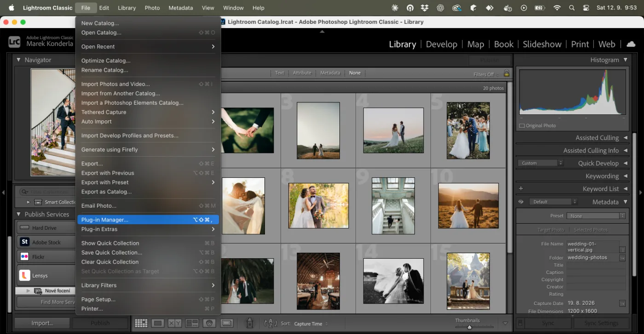Open the Library Filters submenu
This screenshot has height=334, width=644.
click(148, 285)
